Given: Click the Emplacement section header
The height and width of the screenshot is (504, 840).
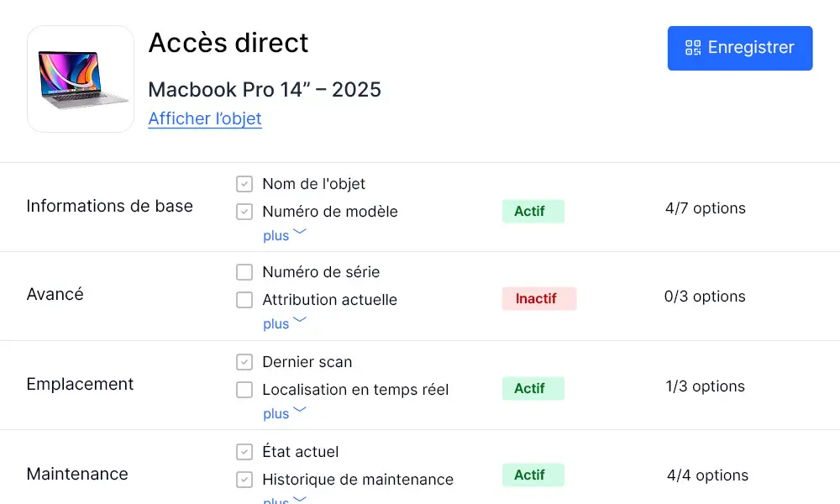Looking at the screenshot, I should point(80,384).
